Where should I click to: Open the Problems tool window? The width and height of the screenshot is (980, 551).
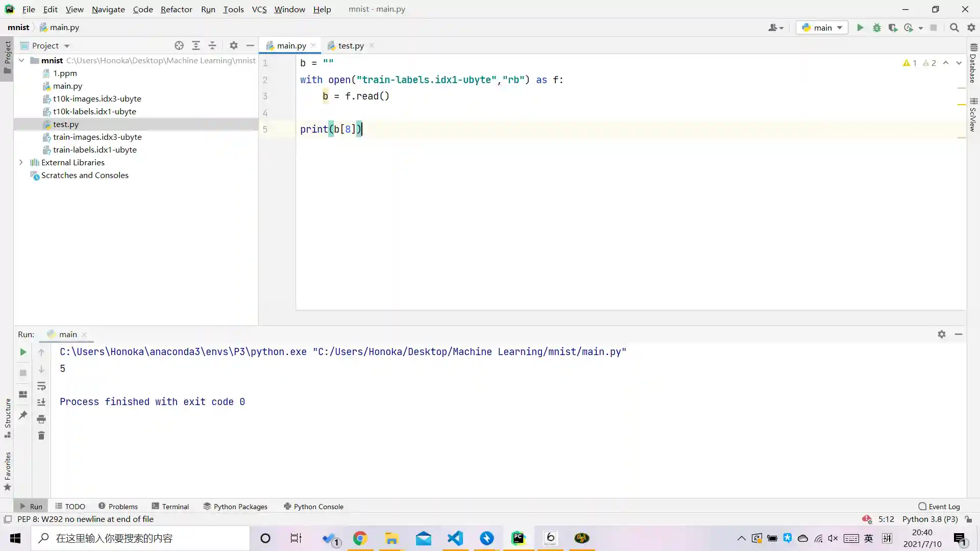118,506
